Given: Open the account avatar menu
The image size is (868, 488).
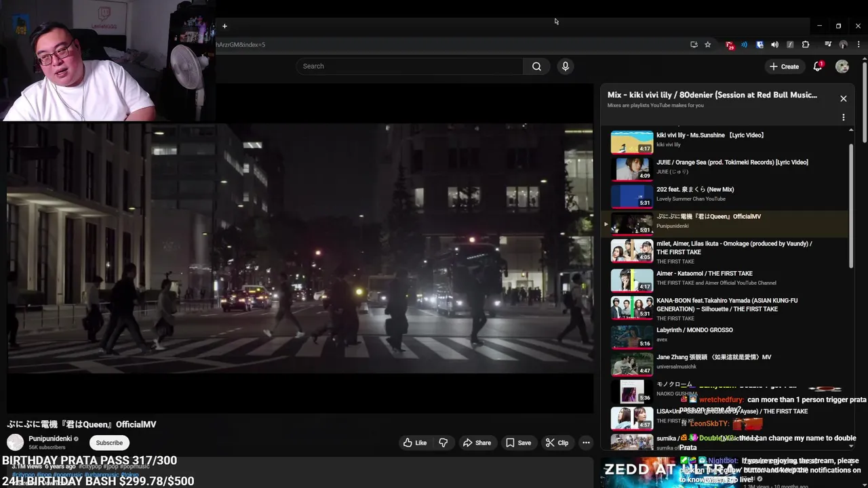Looking at the screenshot, I should tap(842, 66).
